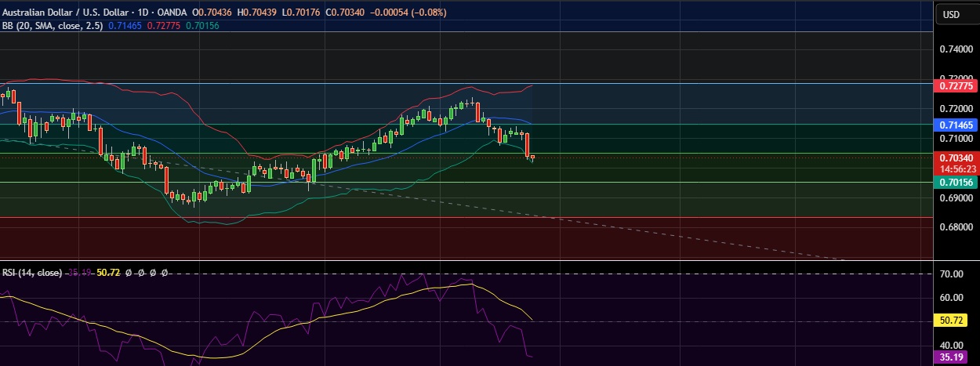Image resolution: width=980 pixels, height=366 pixels.
Task: Click the blue 0.71465 basis price label
Action: 956,125
